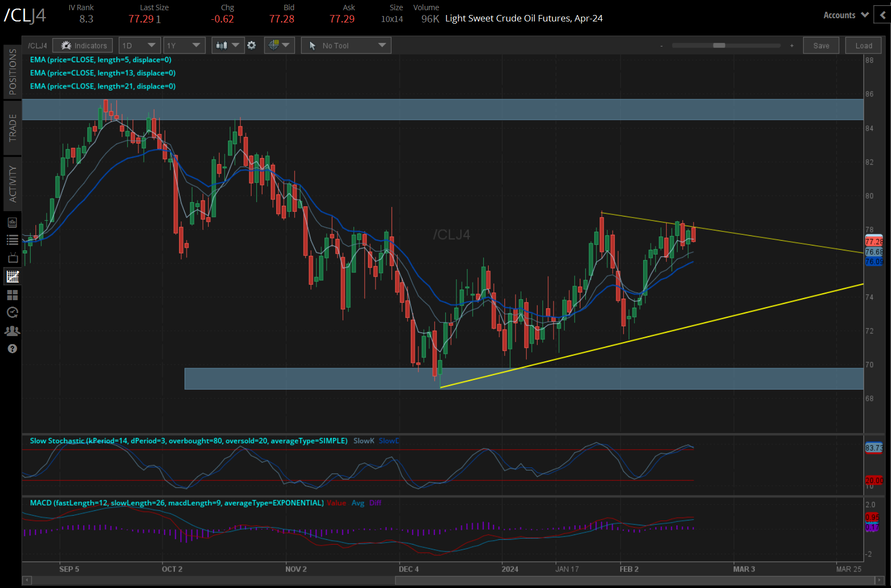Open the 1D timeframe dropdown
This screenshot has width=891, height=588.
(x=139, y=46)
